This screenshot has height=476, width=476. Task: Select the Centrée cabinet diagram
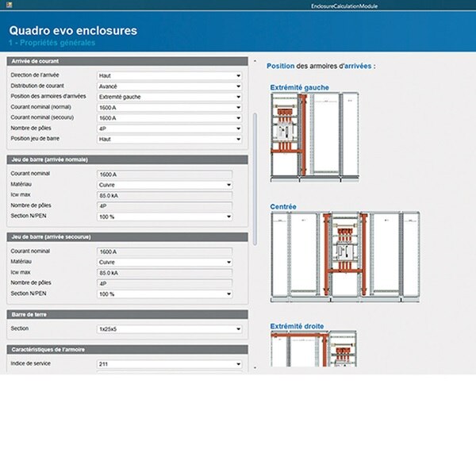(x=345, y=257)
